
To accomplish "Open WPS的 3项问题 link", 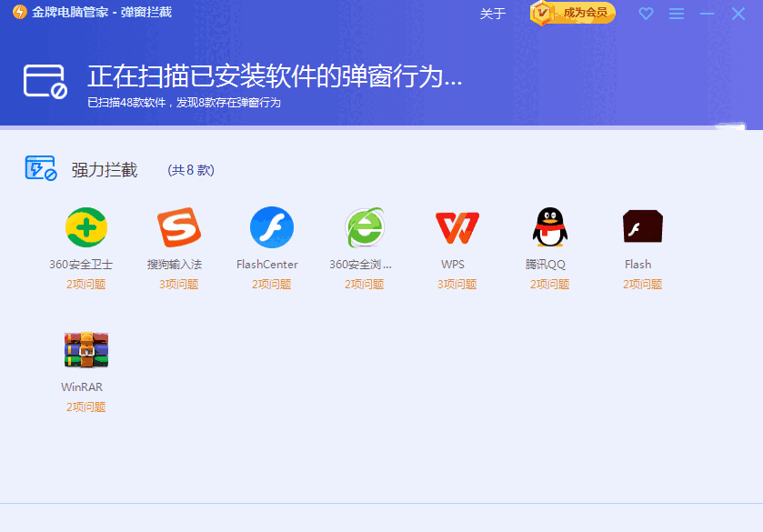I will pos(457,283).
